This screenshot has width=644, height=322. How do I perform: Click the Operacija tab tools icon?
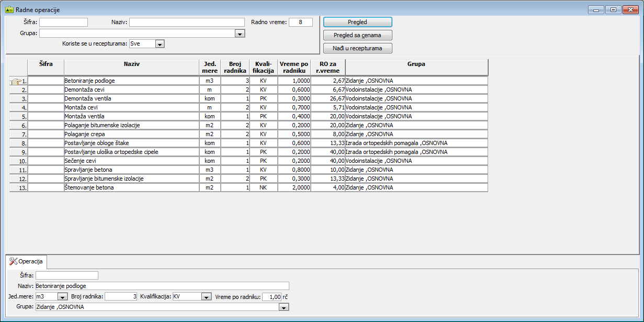[x=14, y=261]
